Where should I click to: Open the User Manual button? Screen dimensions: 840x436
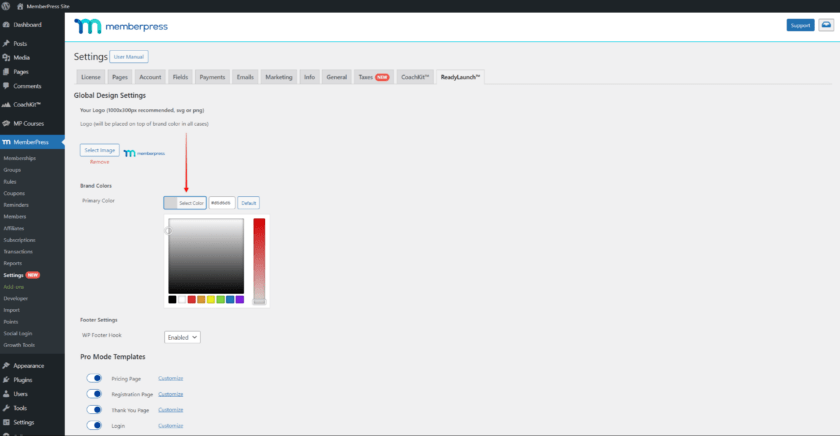[129, 57]
